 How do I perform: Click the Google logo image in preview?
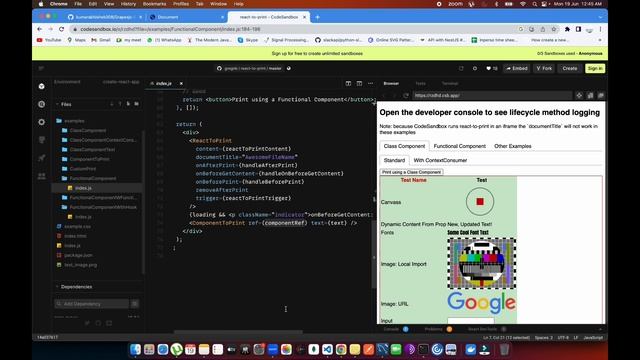[482, 303]
